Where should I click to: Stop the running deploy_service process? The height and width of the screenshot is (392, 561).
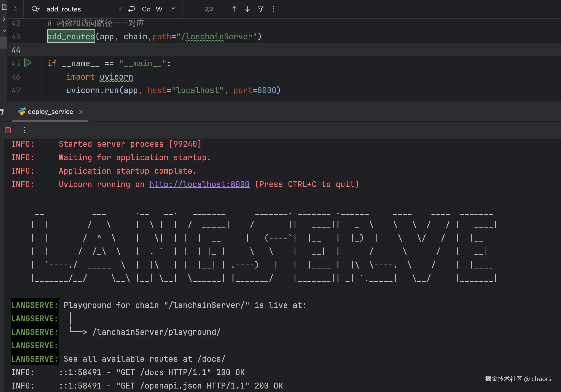(x=8, y=130)
